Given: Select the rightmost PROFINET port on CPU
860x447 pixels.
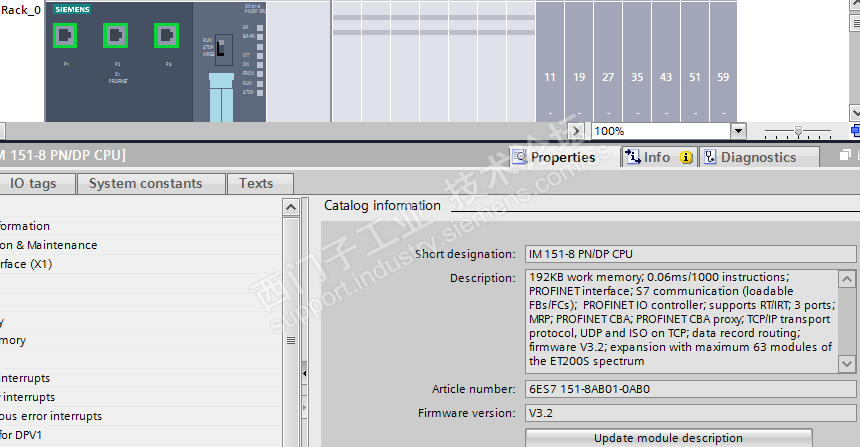Looking at the screenshot, I should (x=166, y=36).
